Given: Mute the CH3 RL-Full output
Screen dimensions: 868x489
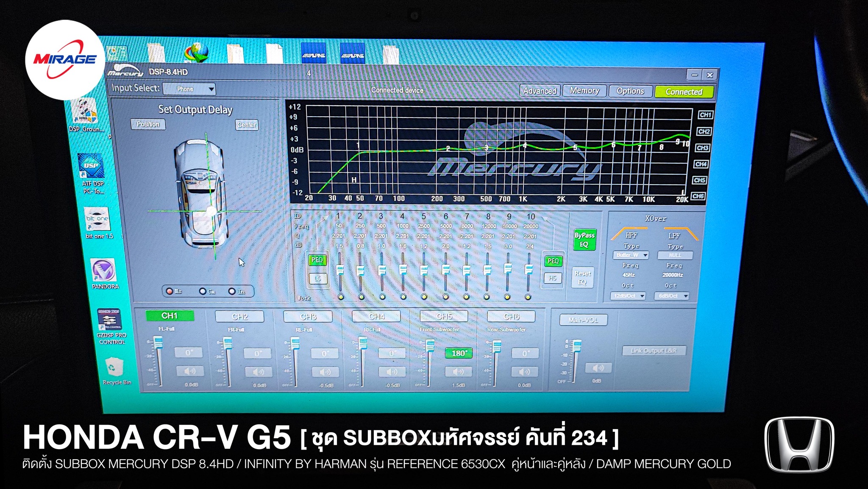Looking at the screenshot, I should coord(325,372).
